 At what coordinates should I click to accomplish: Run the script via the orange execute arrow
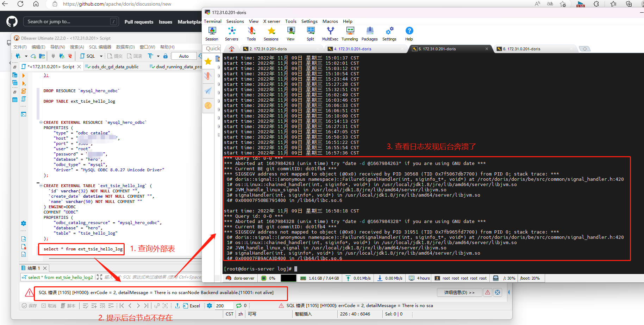pyautogui.click(x=23, y=75)
